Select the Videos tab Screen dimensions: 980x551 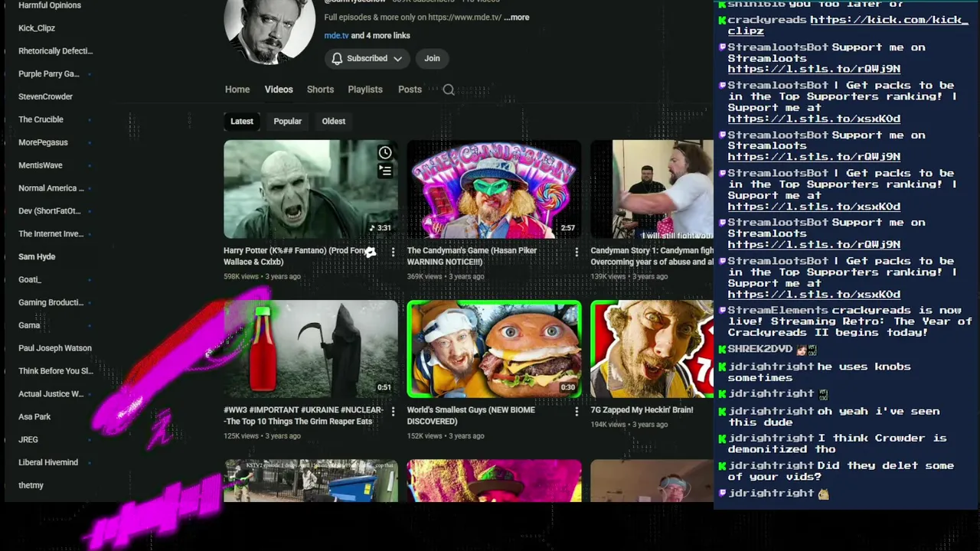pyautogui.click(x=279, y=90)
